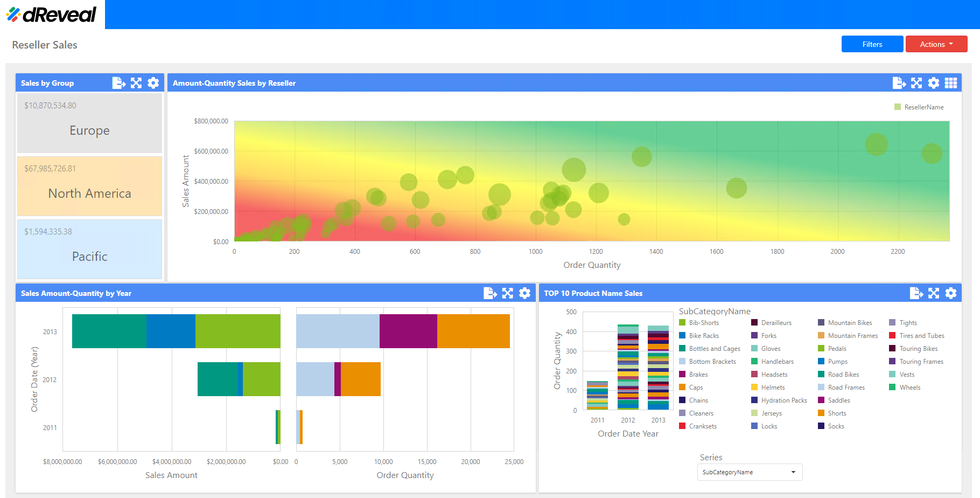Export the Sales Amount-Quantity by Year chart
Viewport: 980px width, 498px height.
click(x=491, y=293)
